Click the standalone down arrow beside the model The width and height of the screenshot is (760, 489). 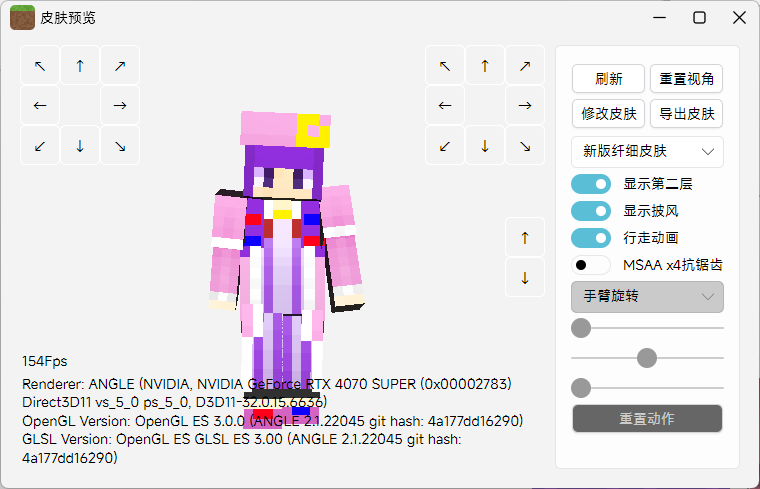click(x=525, y=278)
